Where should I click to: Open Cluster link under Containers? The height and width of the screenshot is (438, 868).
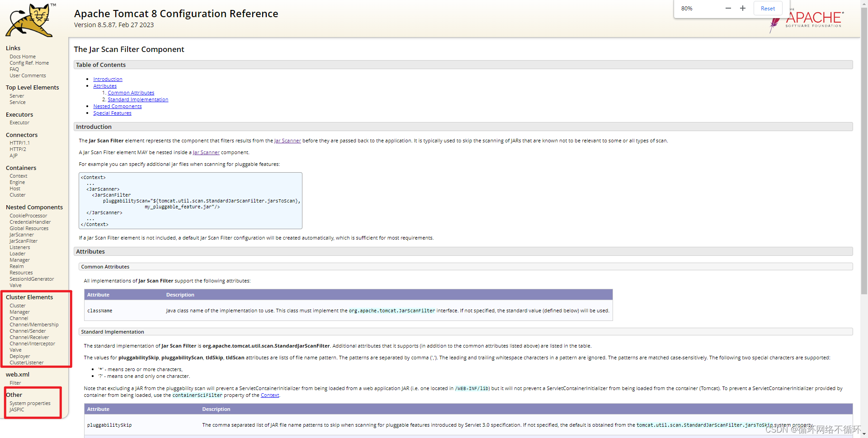point(18,195)
